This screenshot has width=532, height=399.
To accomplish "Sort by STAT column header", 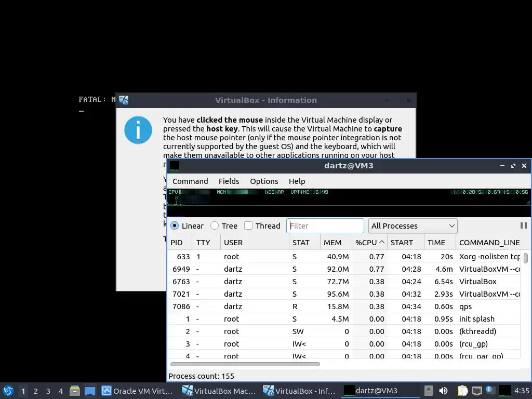I will click(x=304, y=243).
